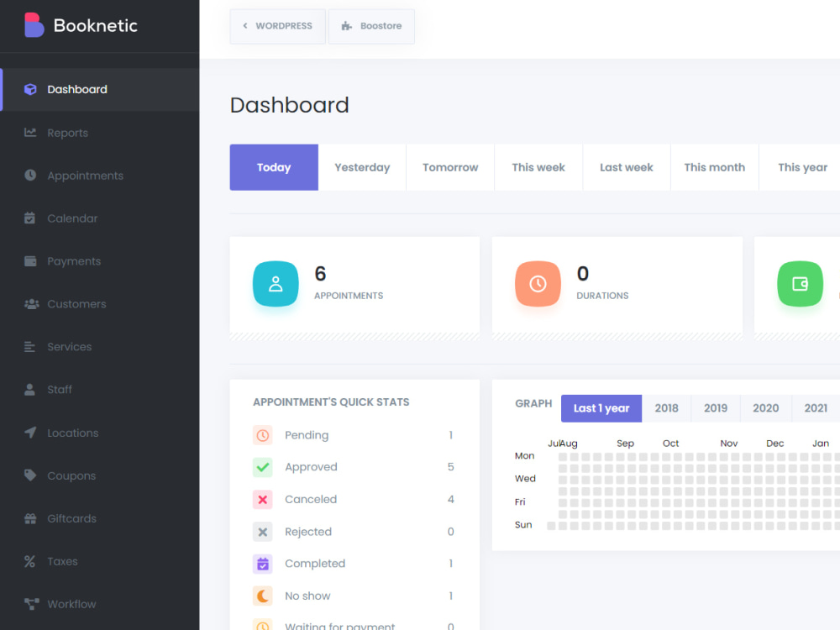
Task: Go to Taxes in the sidebar
Action: point(100,561)
